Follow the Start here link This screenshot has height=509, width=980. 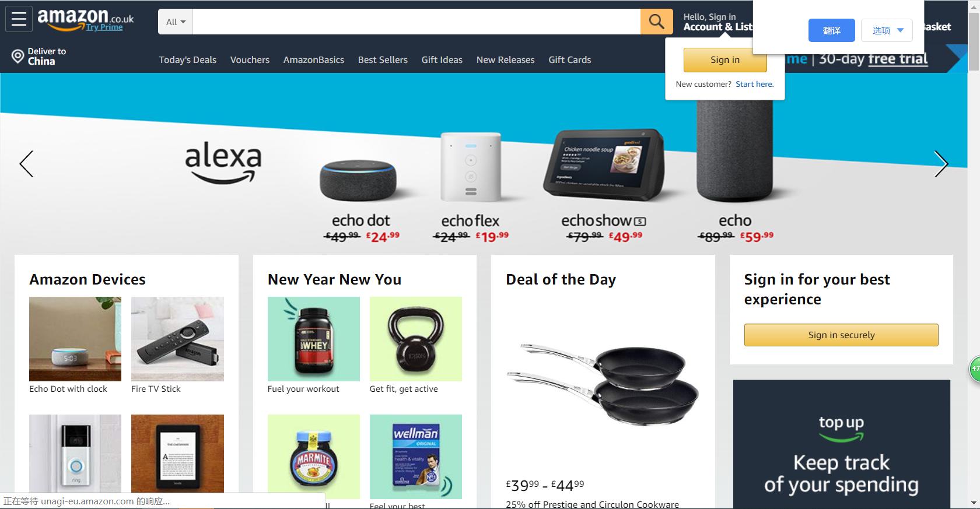click(x=755, y=84)
